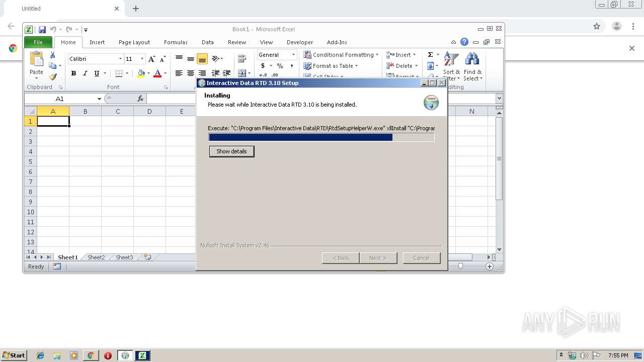Click the Wrap Text icon
The image size is (644, 362).
click(242, 59)
